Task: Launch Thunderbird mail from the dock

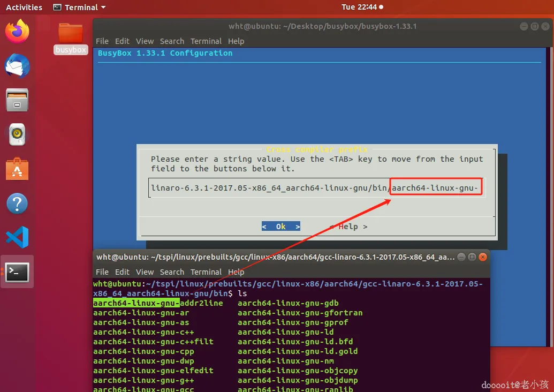Action: click(17, 66)
